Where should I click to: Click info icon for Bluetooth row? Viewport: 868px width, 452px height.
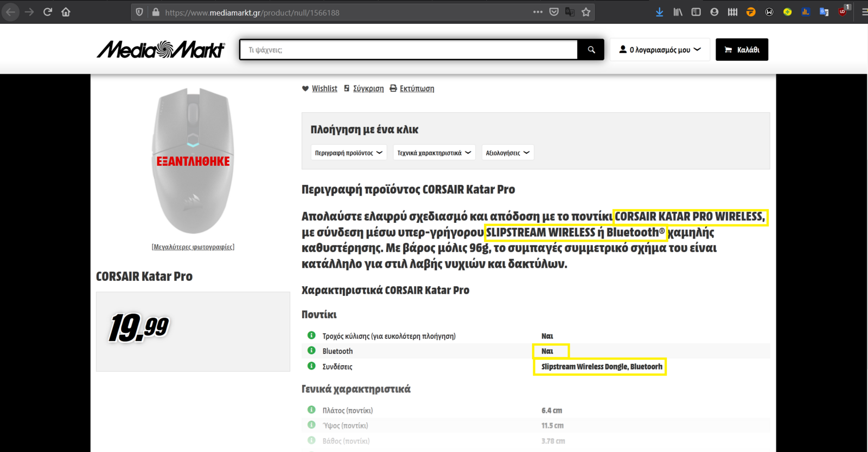[311, 351]
